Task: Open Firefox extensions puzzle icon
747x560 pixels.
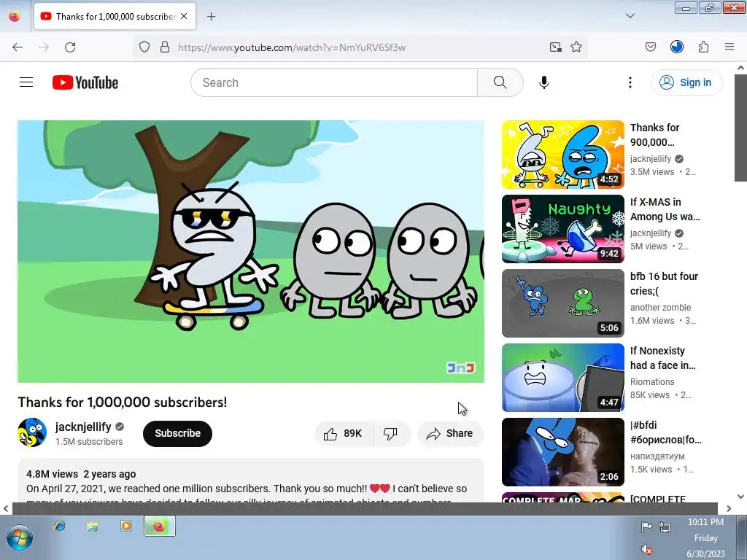Action: pyautogui.click(x=703, y=47)
